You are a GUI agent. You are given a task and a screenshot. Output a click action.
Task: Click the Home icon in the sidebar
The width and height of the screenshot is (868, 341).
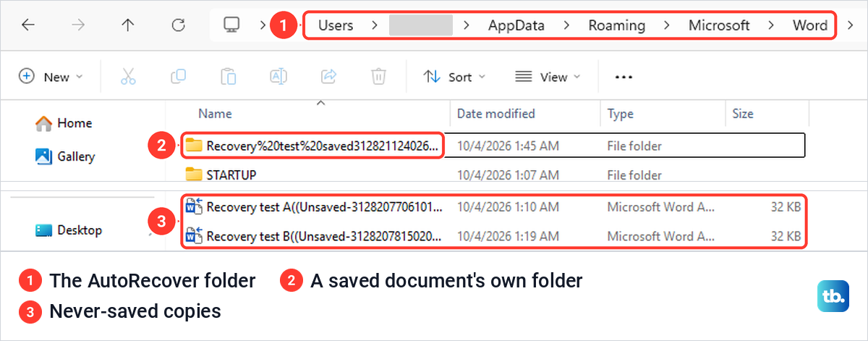click(43, 123)
